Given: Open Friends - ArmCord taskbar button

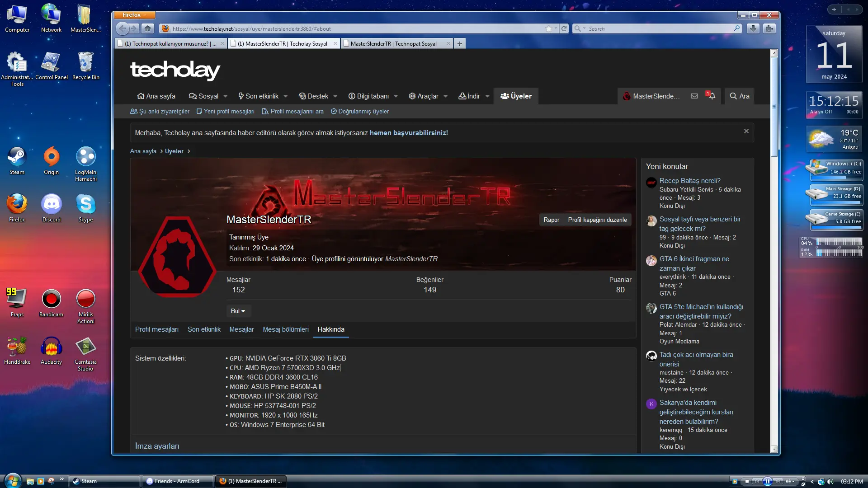Looking at the screenshot, I should (x=178, y=481).
